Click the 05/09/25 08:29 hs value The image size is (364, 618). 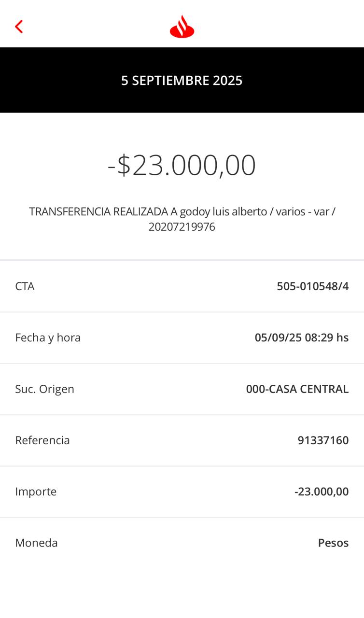[301, 337]
